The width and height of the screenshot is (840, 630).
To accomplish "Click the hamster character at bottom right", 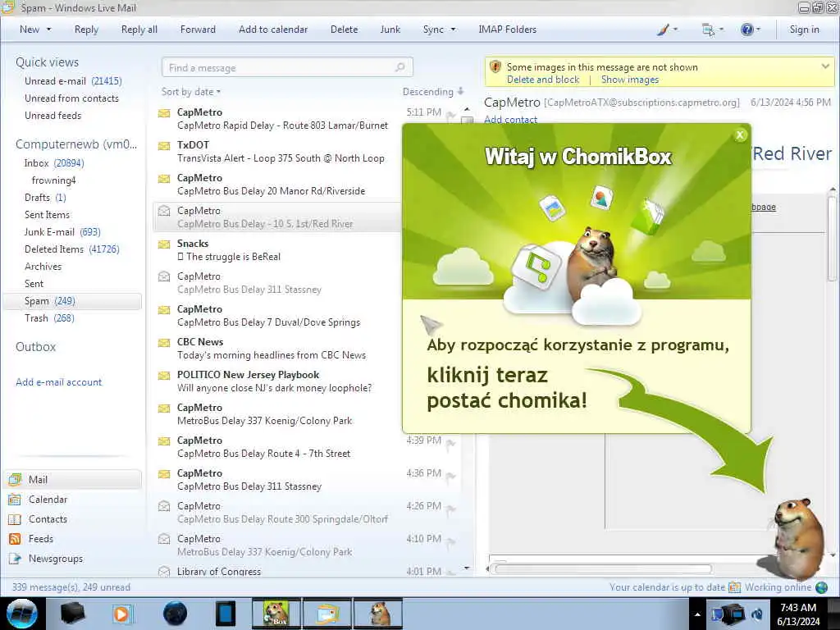I will coord(797,538).
